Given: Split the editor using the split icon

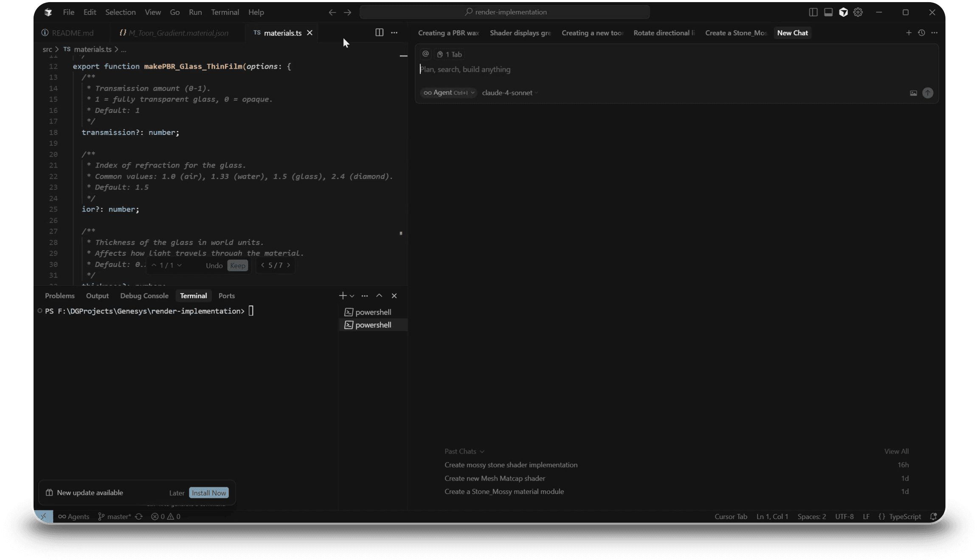Looking at the screenshot, I should tap(378, 33).
